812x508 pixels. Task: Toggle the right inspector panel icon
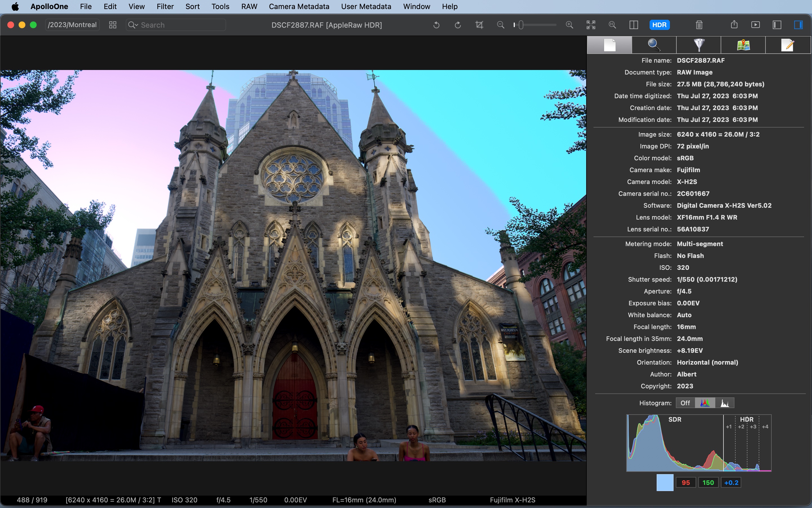point(798,25)
